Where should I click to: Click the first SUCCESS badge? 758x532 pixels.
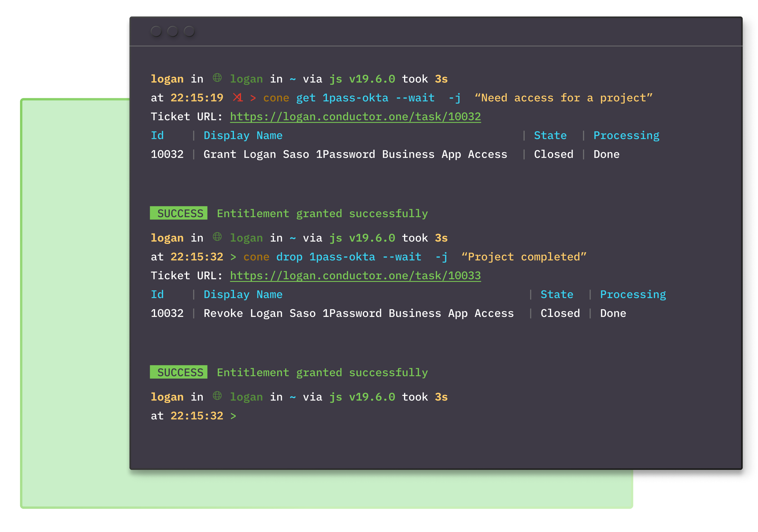[179, 213]
